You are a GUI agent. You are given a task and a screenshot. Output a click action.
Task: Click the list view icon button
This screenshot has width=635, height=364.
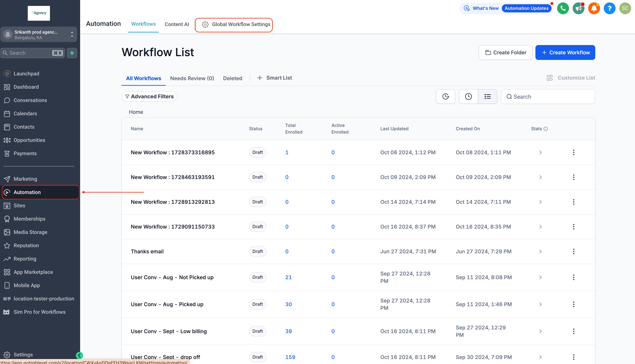point(487,96)
